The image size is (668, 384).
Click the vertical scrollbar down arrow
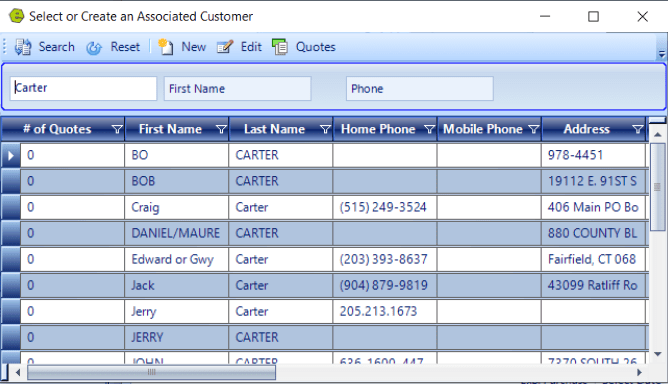[x=657, y=354]
